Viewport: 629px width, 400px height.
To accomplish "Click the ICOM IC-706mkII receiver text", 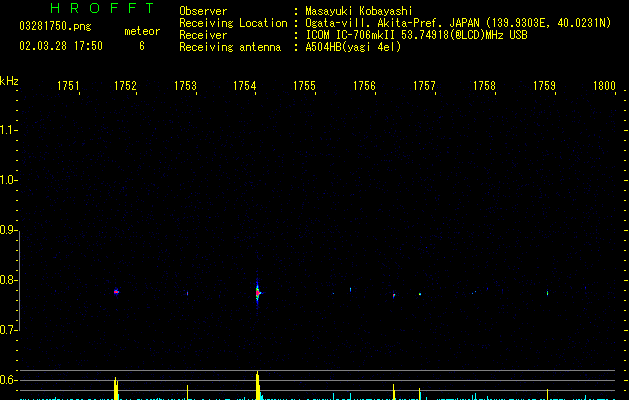I will pyautogui.click(x=416, y=35).
